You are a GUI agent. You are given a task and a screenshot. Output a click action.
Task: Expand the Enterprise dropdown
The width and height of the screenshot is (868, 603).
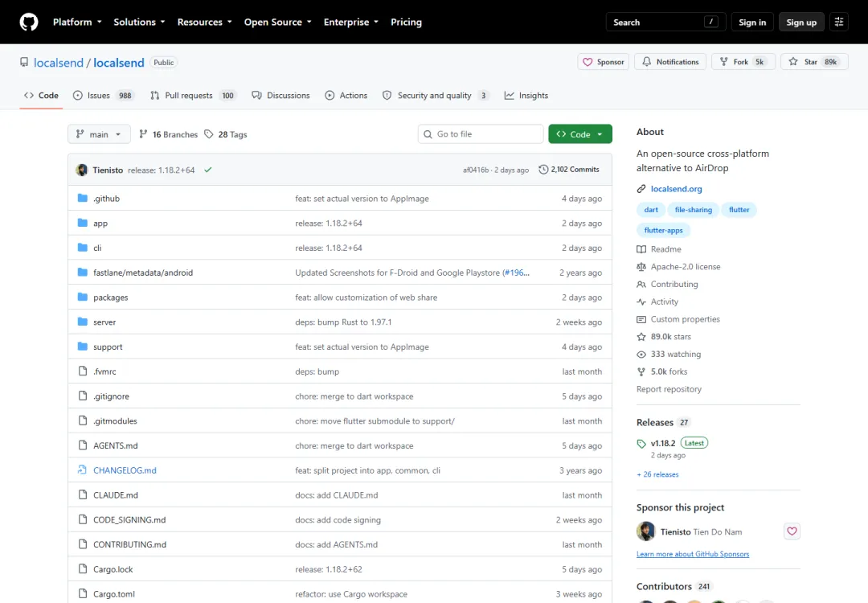351,23
